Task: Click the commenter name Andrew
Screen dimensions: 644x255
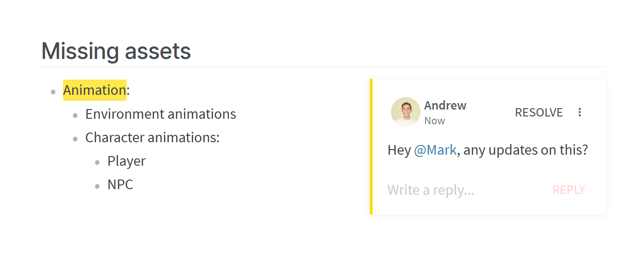Action: click(x=445, y=105)
